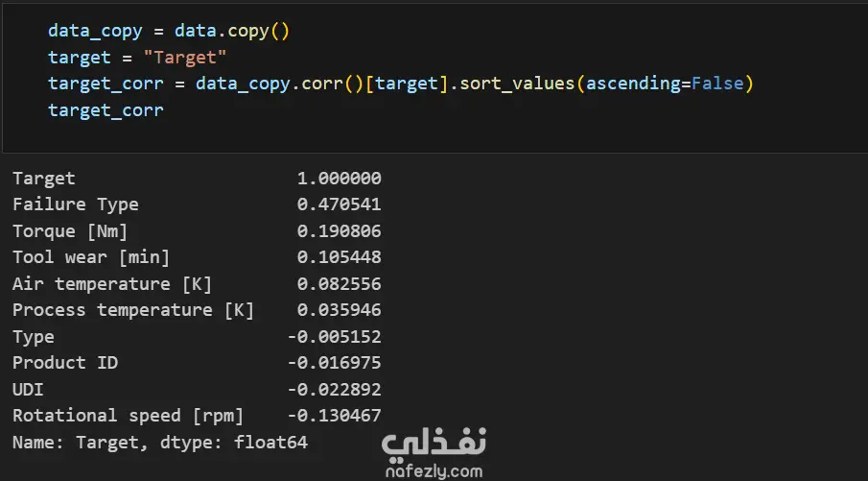Viewport: 868px width, 481px height.
Task: Click the Type row value -0.005152
Action: point(334,337)
